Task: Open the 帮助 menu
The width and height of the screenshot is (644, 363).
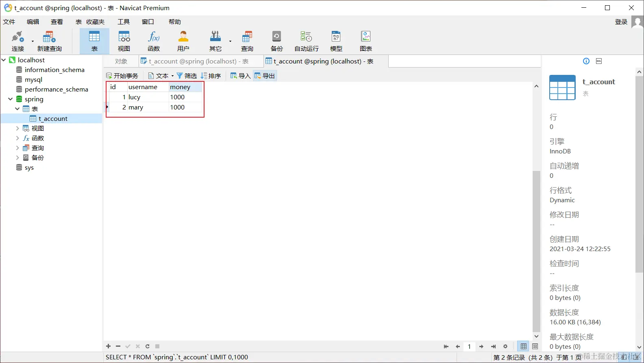Action: [175, 22]
